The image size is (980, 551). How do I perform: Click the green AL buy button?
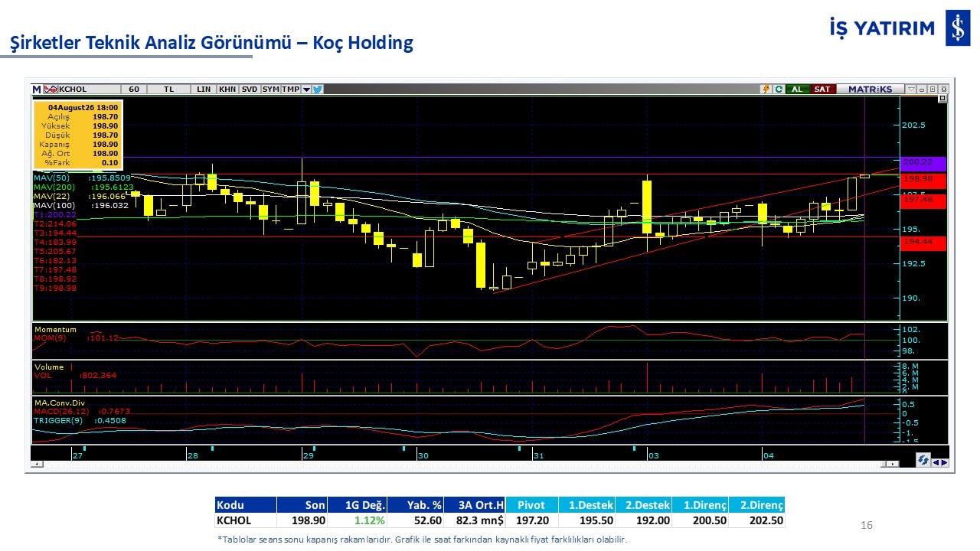(797, 89)
